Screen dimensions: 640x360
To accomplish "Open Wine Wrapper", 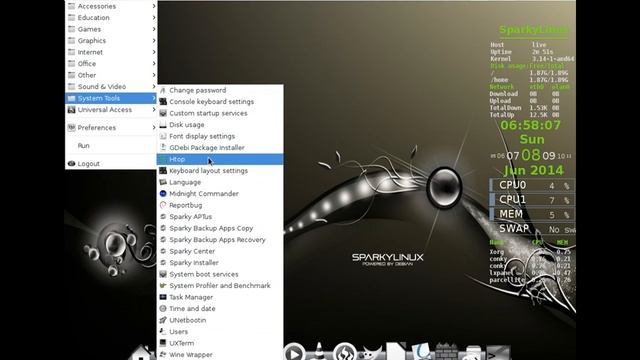I will [x=220, y=355].
